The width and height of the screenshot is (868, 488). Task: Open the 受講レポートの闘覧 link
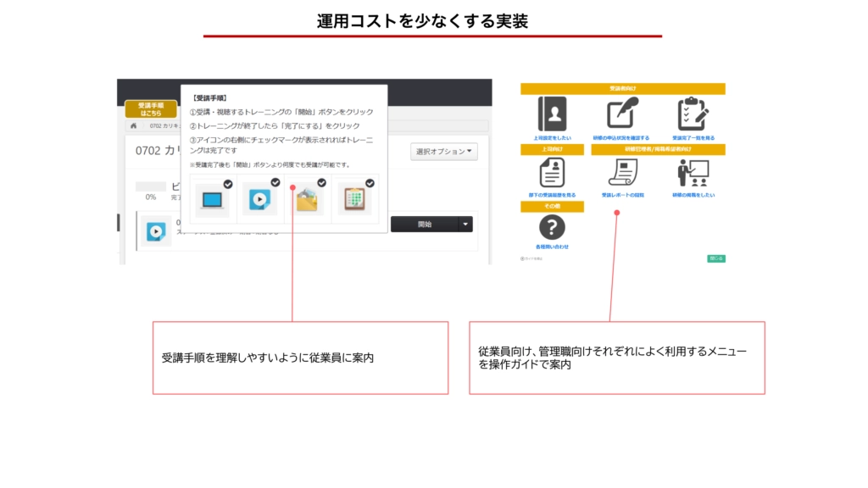coord(623,196)
